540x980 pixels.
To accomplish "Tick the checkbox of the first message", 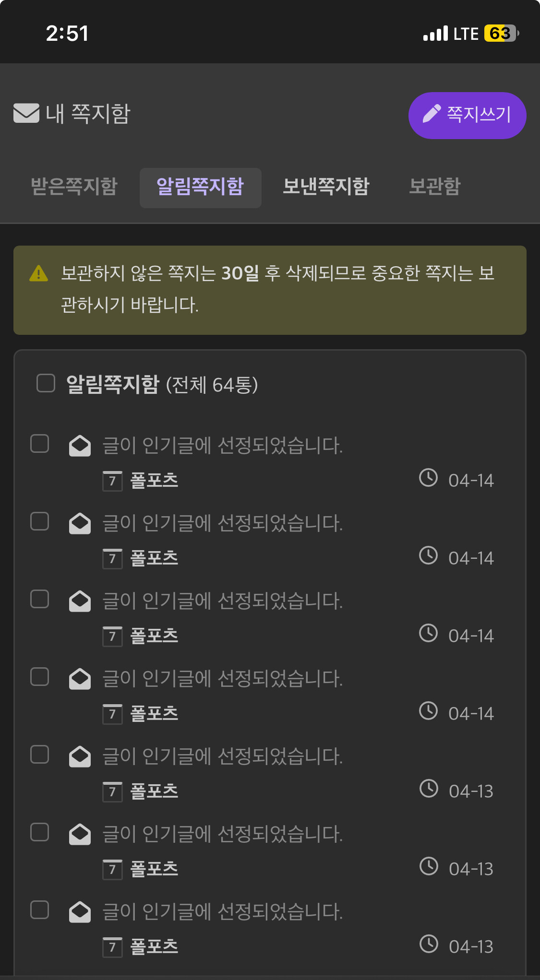I will (x=40, y=444).
